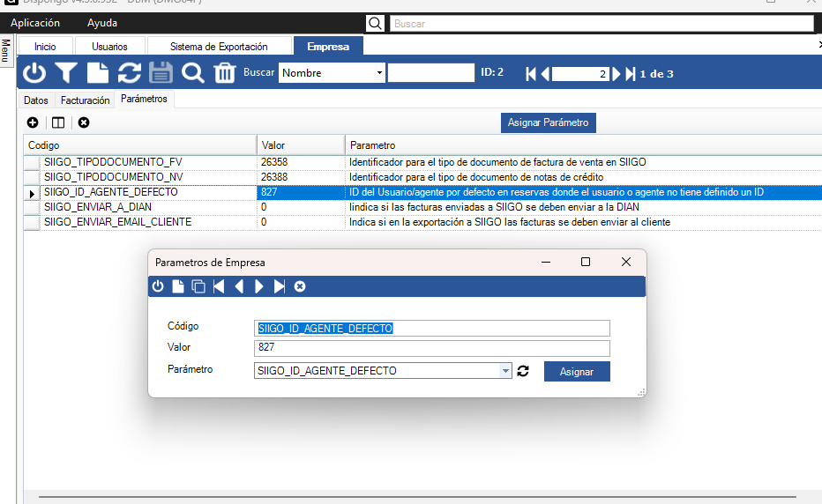This screenshot has width=822, height=504.
Task: Refresh the Parámetro list beside the dropdown
Action: pyautogui.click(x=523, y=371)
